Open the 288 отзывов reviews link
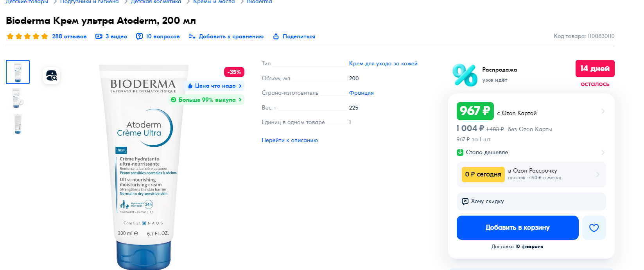Viewport: 644px width, 270px height. point(69,36)
